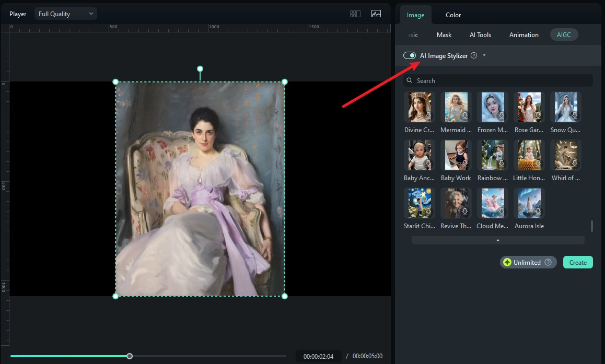Viewport: 605px width, 364px height.
Task: Click the top-right image resize handle
Action: 284,82
